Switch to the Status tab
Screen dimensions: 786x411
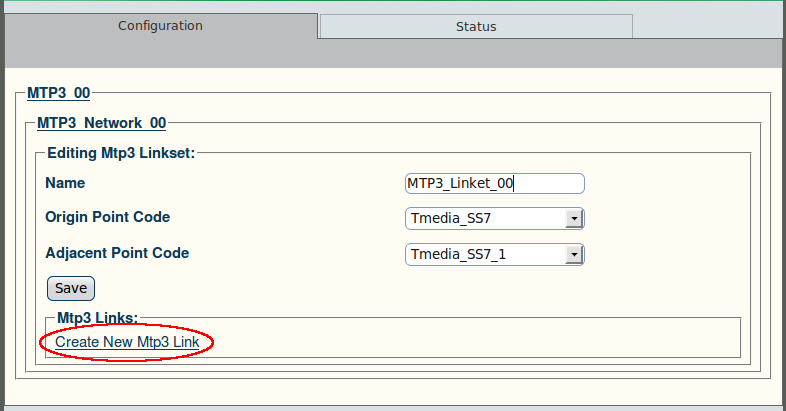476,26
